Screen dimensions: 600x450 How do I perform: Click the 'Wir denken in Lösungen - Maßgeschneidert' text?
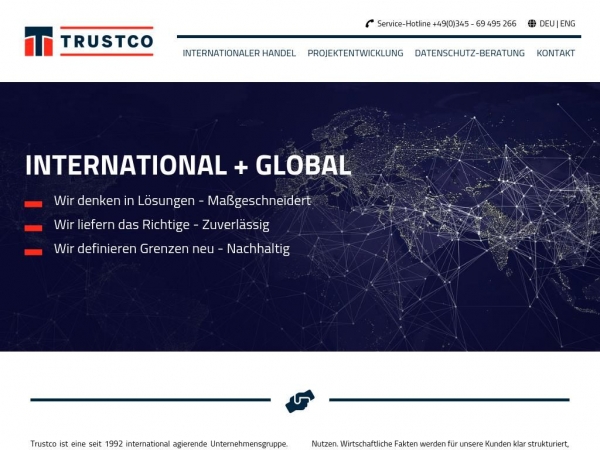click(x=182, y=200)
